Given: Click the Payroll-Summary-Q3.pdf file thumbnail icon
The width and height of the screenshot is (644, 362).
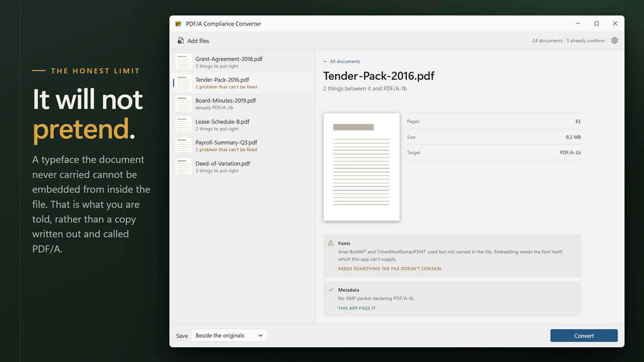Looking at the screenshot, I should click(183, 146).
